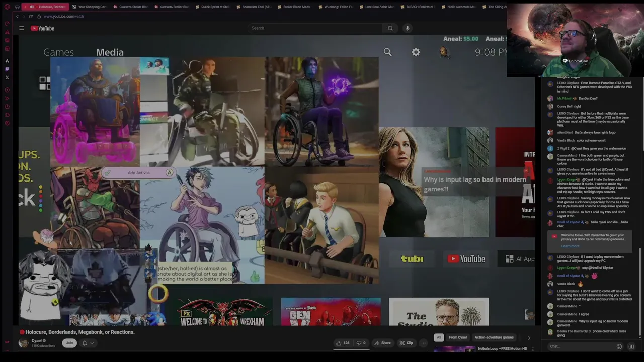Click the YouTube logo
644x362 pixels.
click(x=43, y=28)
